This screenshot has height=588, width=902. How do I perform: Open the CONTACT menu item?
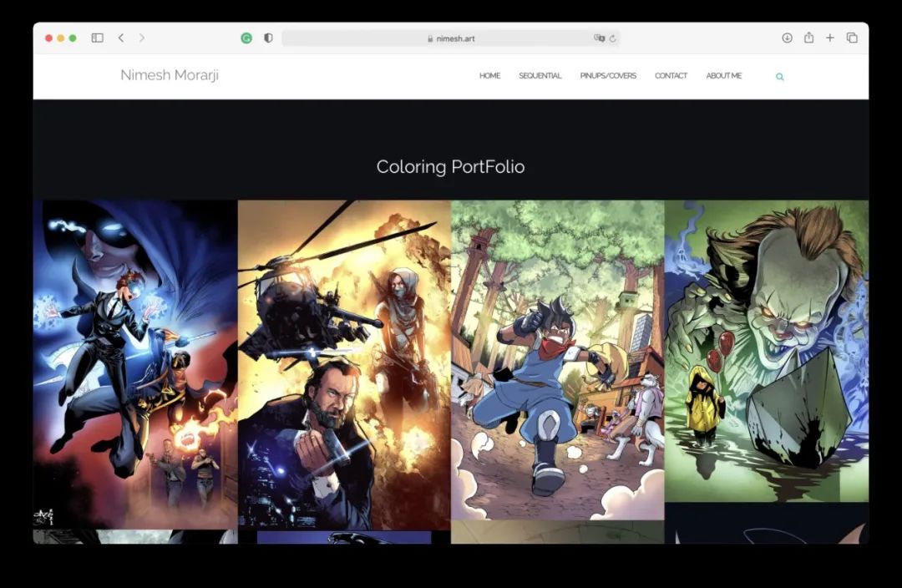pos(671,75)
